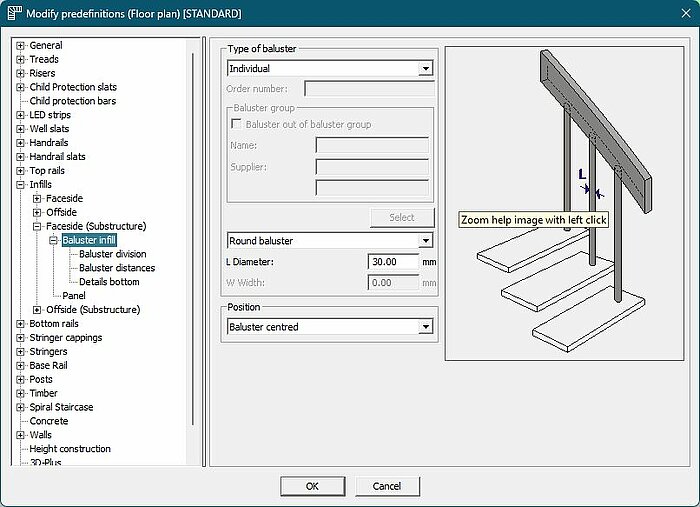Open the Type of baluster dropdown
Viewport: 700px width, 507px height.
click(x=425, y=68)
